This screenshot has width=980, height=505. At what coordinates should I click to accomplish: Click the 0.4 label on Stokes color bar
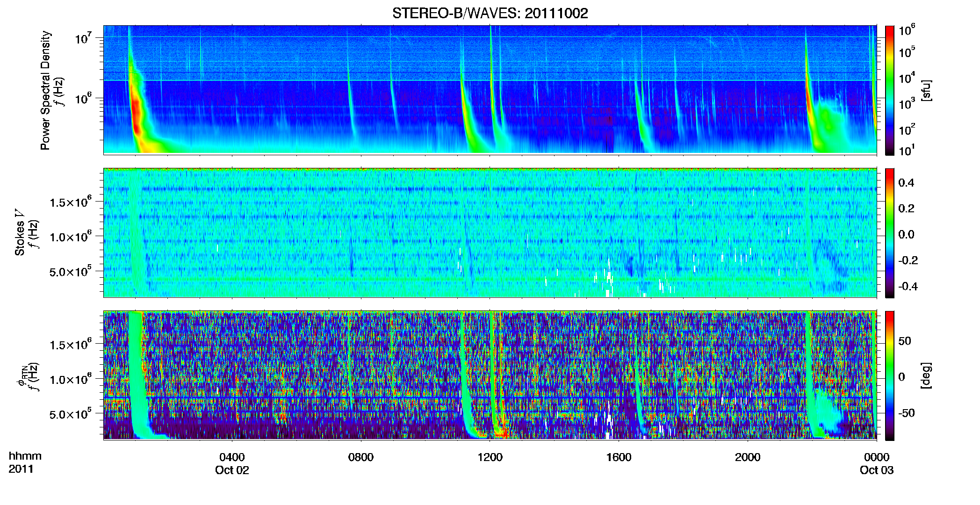[906, 183]
